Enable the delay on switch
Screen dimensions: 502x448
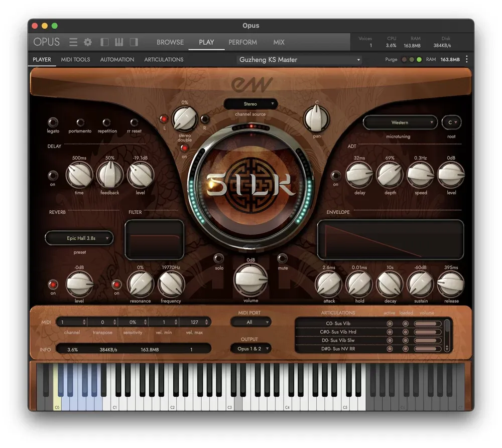[x=53, y=176]
